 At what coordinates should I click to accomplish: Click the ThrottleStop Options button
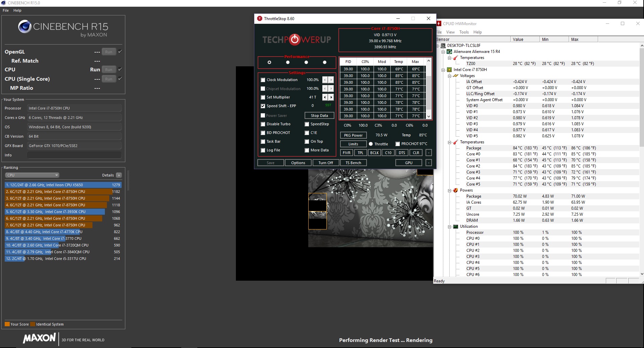(x=298, y=163)
